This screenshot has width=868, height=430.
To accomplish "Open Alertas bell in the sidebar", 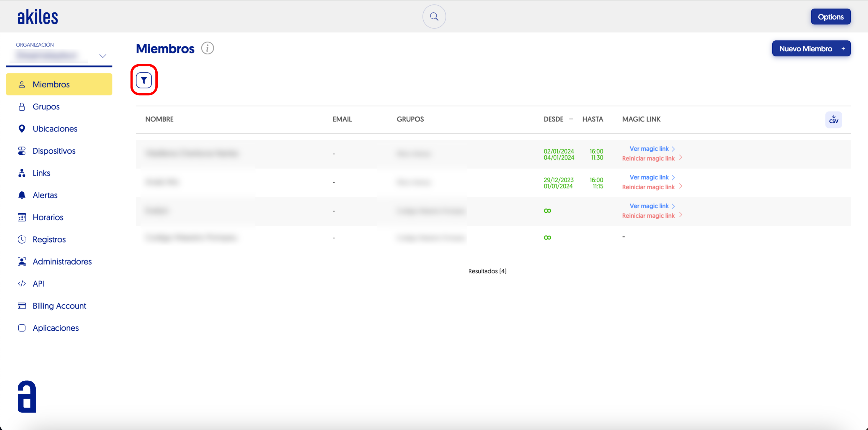I will (x=45, y=195).
